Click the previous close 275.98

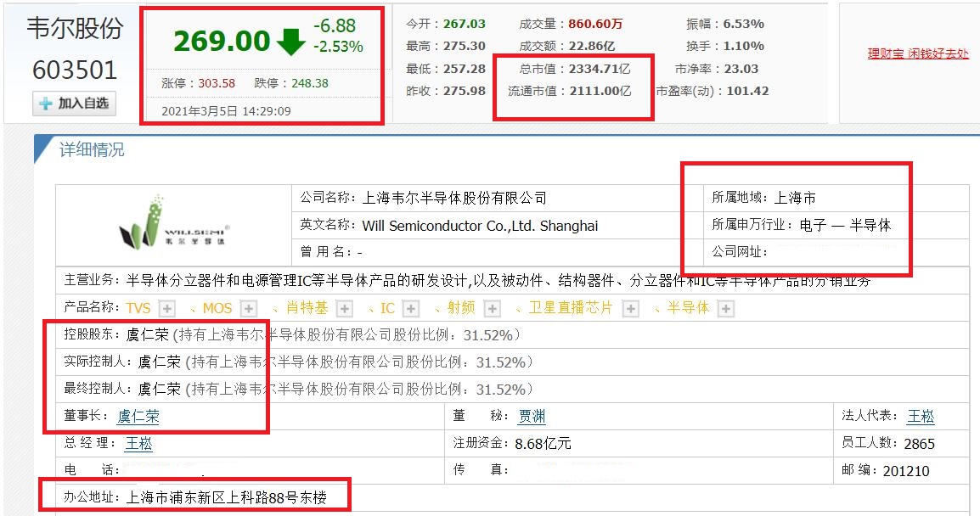465,91
